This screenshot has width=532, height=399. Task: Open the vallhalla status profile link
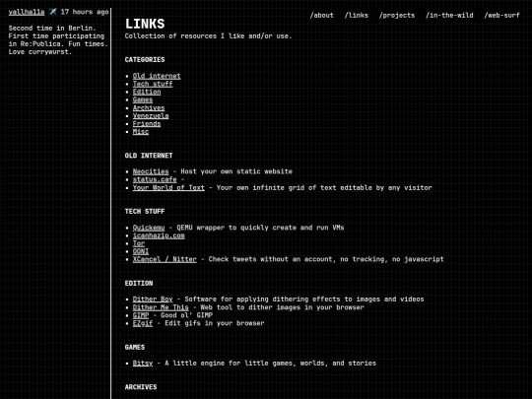(x=27, y=12)
